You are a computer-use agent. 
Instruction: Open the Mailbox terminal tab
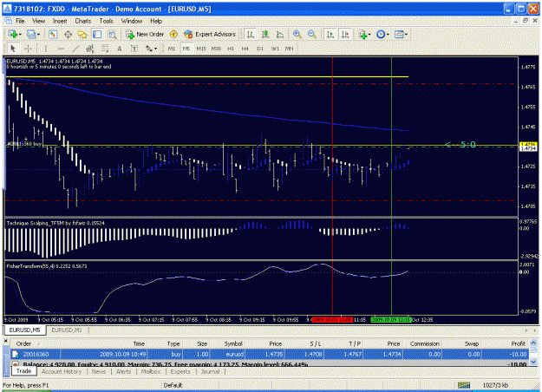151,371
